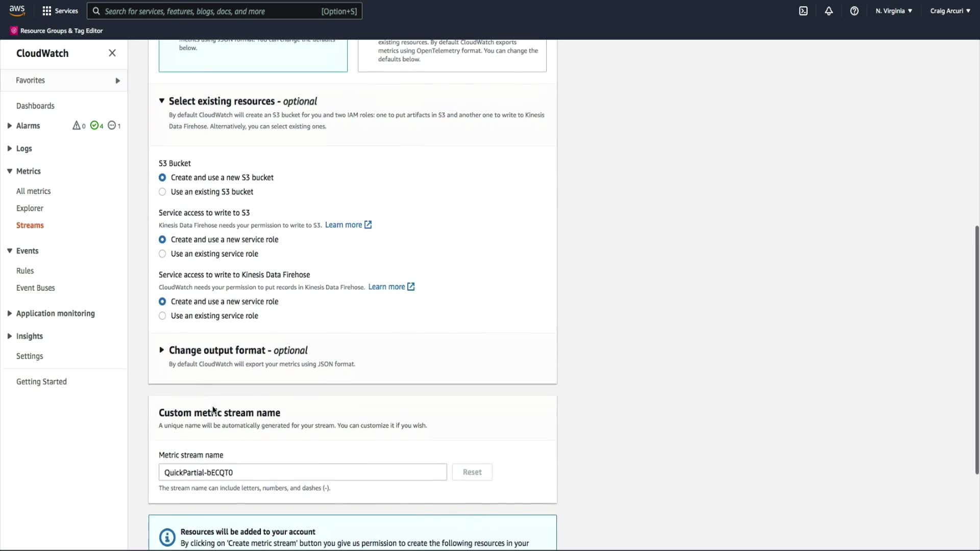Select Use an existing S3 bucket
The height and width of the screenshot is (551, 980).
coord(162,192)
